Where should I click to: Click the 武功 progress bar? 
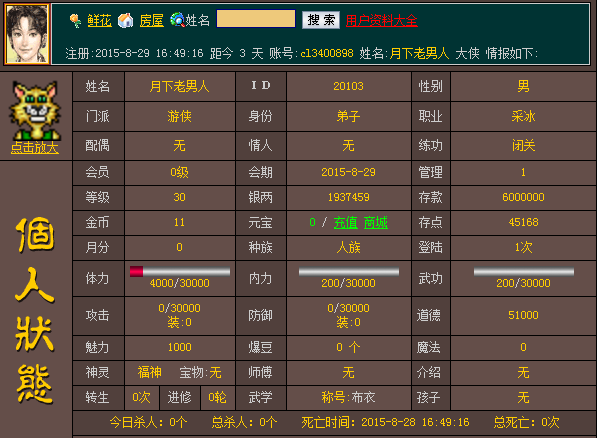click(x=524, y=272)
